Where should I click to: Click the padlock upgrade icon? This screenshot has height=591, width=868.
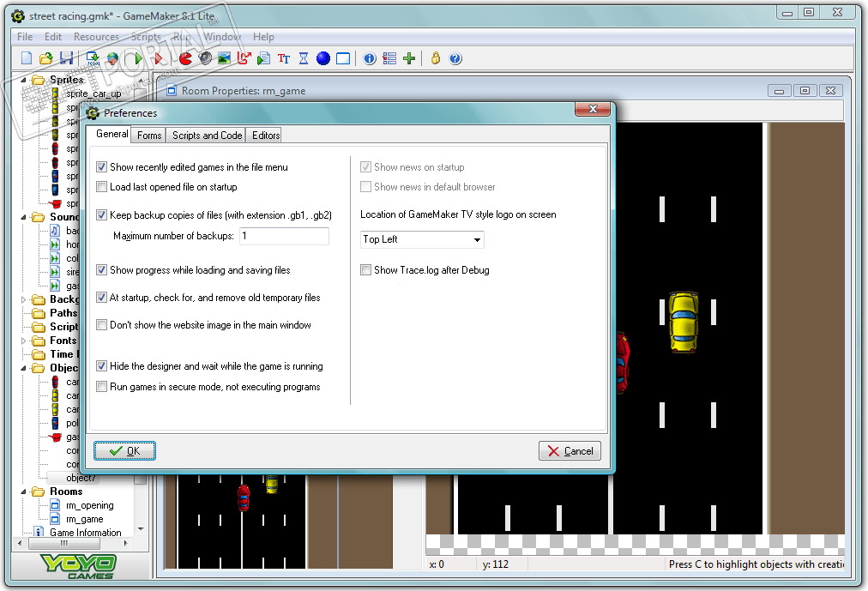coord(436,58)
